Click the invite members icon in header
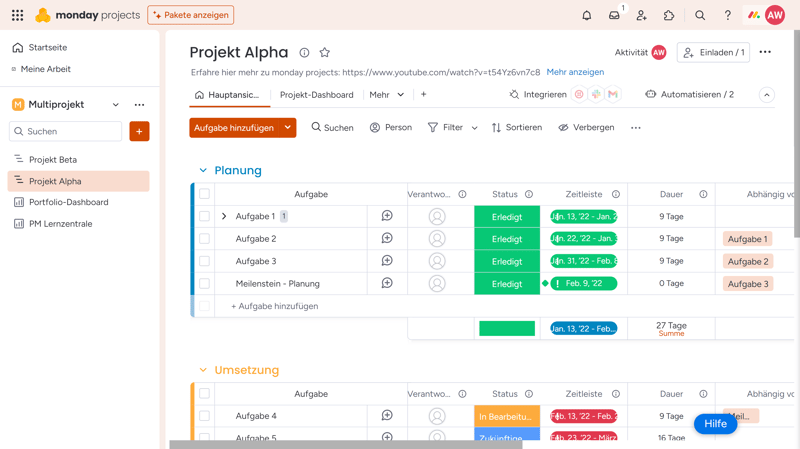 [x=642, y=16]
